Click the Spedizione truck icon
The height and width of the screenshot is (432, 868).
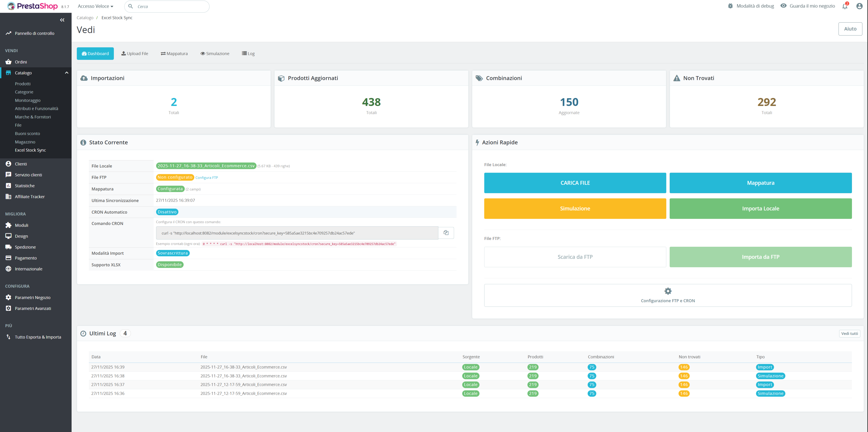8,247
